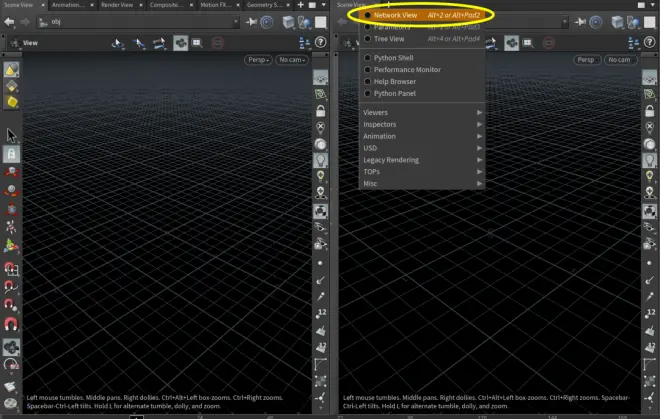
Task: Select Help Browser pane type
Action: click(422, 81)
